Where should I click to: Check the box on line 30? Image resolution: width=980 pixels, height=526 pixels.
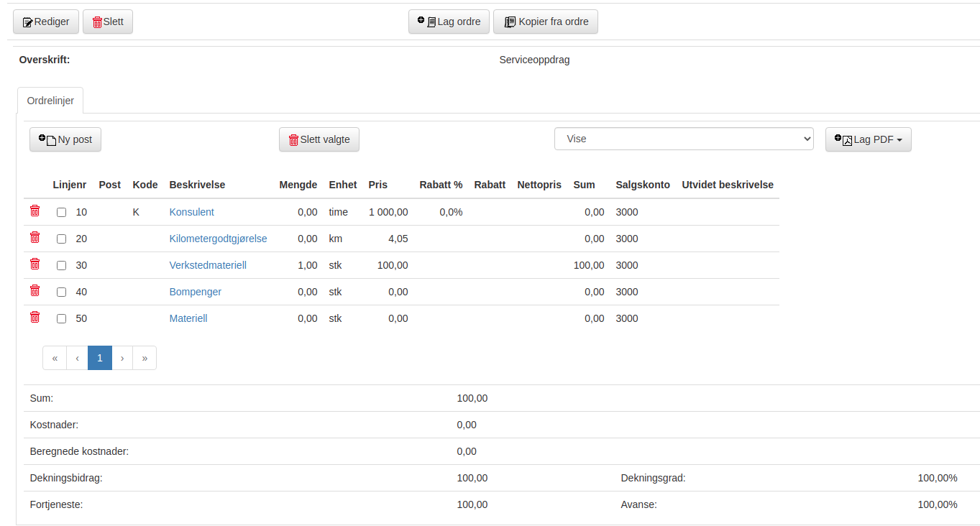pyautogui.click(x=62, y=266)
